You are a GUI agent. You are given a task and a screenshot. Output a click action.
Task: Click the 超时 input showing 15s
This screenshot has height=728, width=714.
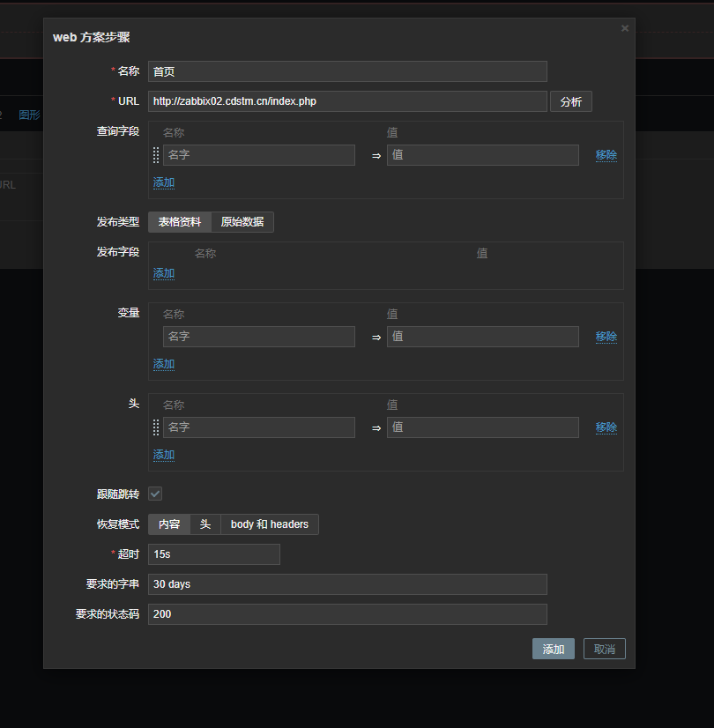point(214,554)
